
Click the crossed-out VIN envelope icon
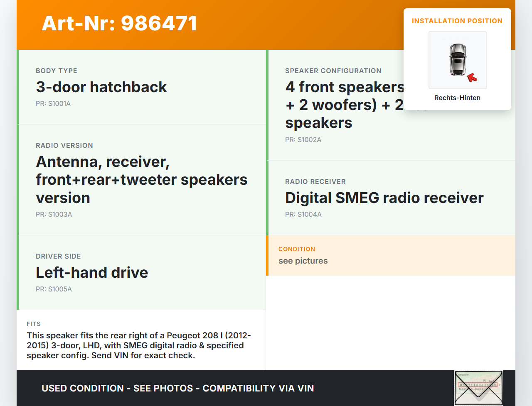(x=478, y=388)
